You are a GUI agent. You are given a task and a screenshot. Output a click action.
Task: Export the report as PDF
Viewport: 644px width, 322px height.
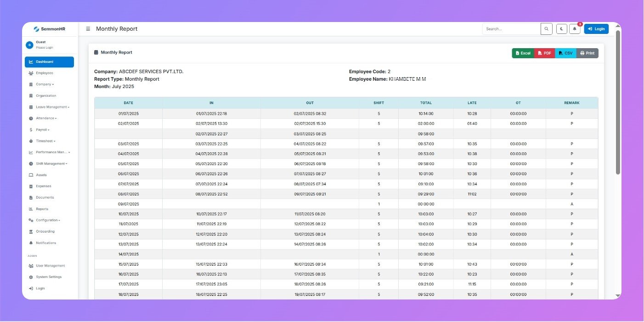pyautogui.click(x=544, y=53)
